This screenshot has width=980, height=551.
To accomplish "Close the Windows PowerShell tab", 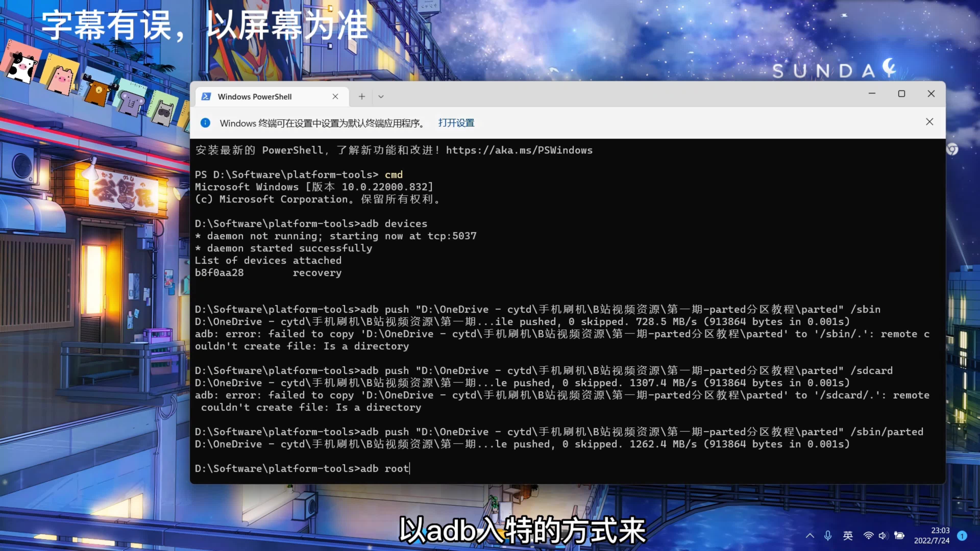I will tap(335, 97).
